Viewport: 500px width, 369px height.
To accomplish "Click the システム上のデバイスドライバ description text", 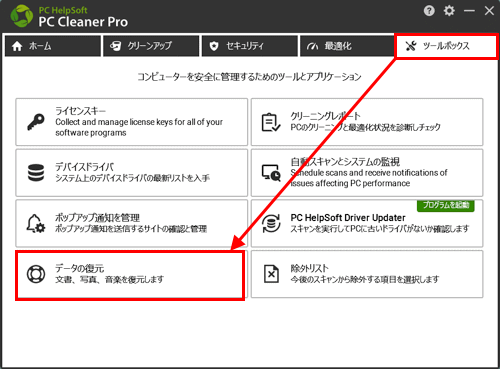I will [132, 178].
